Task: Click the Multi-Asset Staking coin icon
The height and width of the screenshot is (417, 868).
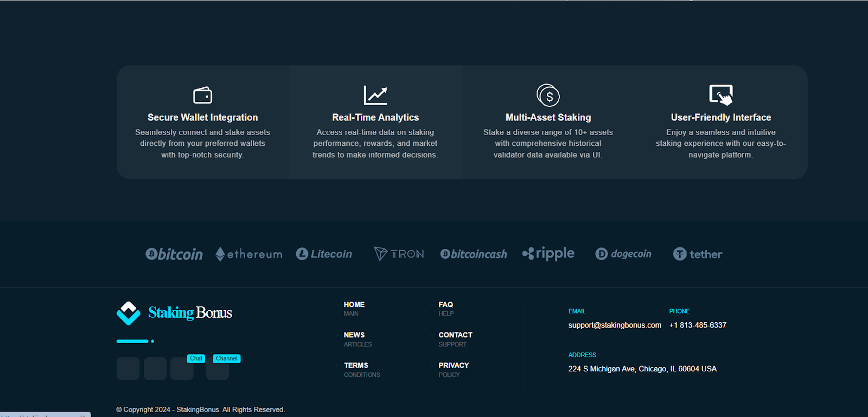Action: click(548, 95)
